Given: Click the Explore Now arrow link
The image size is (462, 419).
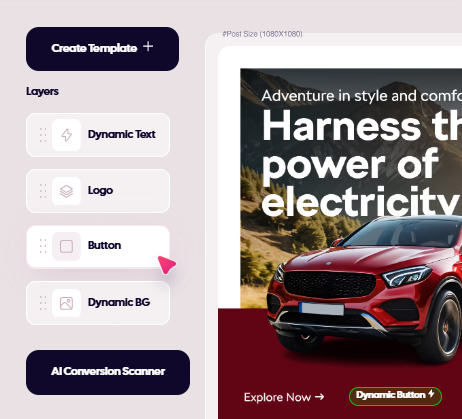Looking at the screenshot, I should (x=284, y=397).
